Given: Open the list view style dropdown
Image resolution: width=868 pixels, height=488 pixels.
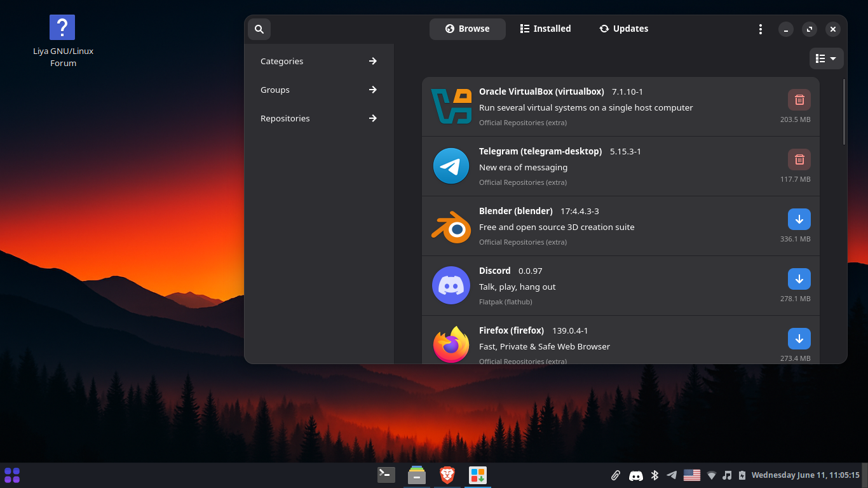Looking at the screenshot, I should [x=826, y=58].
